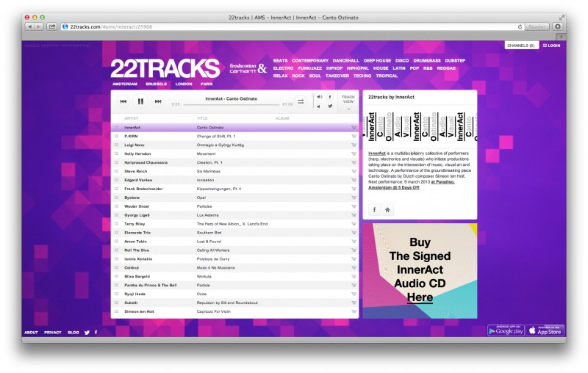Click the cart icon on the Byetone row
588x373 pixels.
pyautogui.click(x=354, y=198)
